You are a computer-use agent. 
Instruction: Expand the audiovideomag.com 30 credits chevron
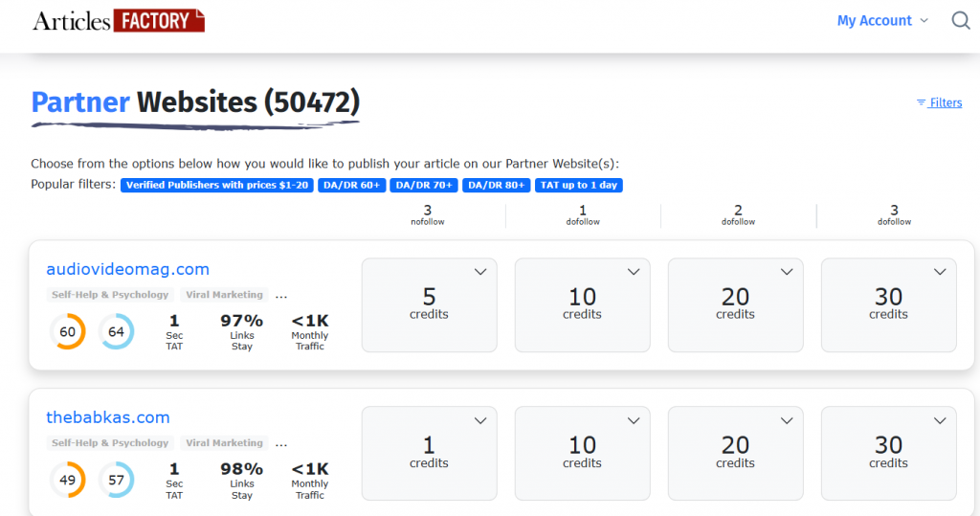pyautogui.click(x=940, y=272)
